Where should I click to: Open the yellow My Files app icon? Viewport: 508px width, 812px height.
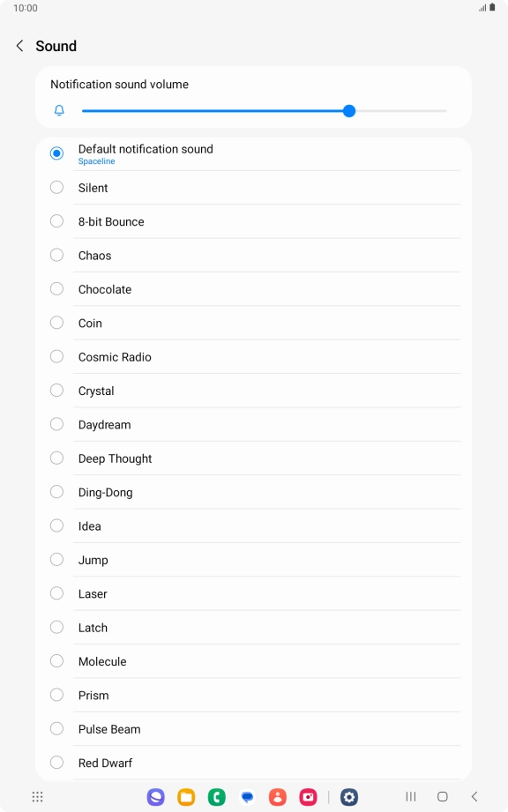click(186, 796)
